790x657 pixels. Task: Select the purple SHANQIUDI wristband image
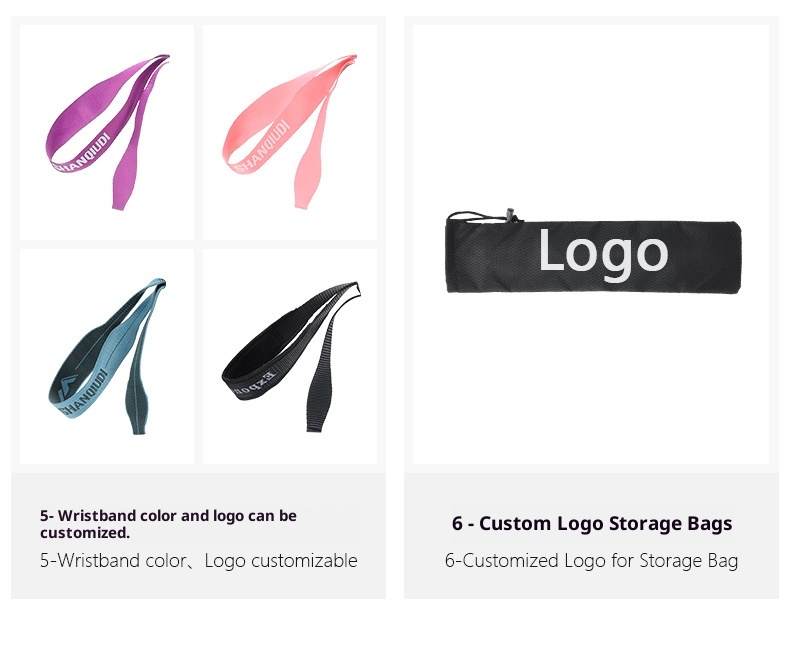click(107, 133)
